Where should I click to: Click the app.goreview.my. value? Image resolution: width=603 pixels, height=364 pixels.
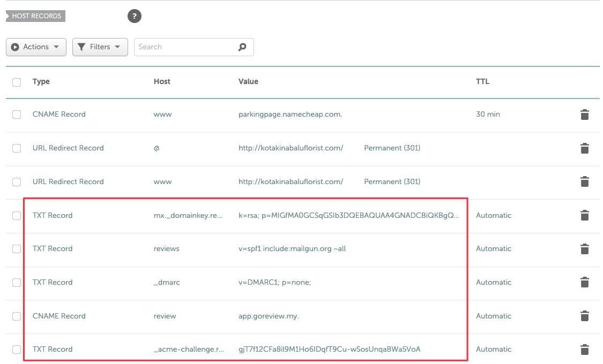pyautogui.click(x=269, y=316)
